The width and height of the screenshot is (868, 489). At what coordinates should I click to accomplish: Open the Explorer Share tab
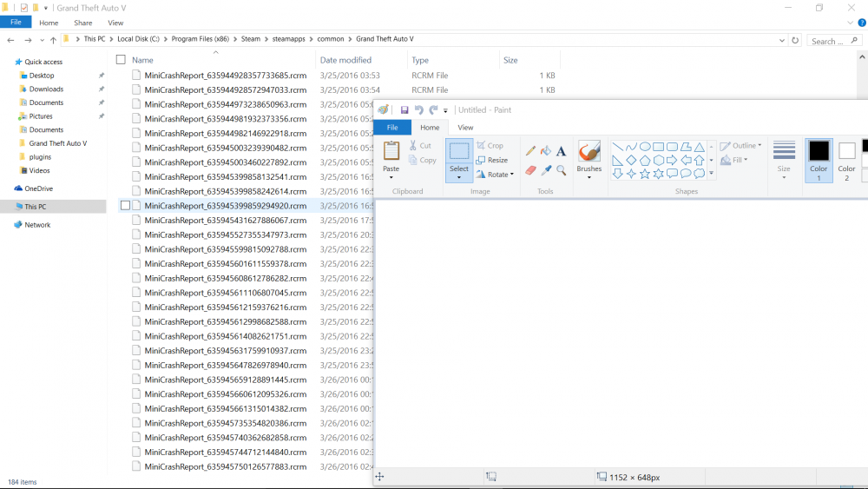[x=83, y=23]
